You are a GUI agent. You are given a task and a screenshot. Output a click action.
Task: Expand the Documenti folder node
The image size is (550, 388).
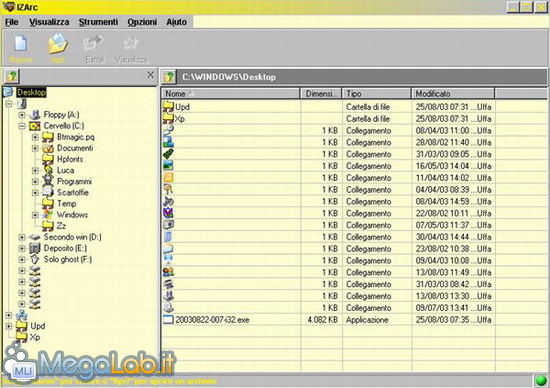point(35,148)
